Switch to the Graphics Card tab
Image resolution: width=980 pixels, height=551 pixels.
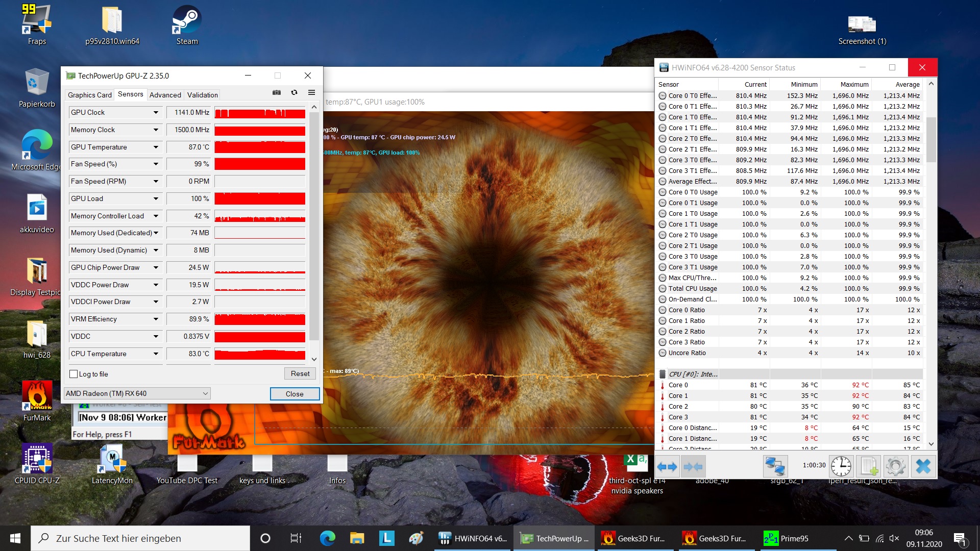click(x=89, y=95)
